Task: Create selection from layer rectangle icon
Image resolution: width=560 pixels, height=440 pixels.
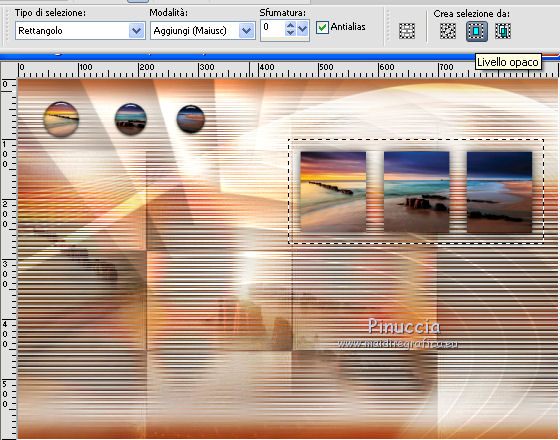Action: coord(448,31)
